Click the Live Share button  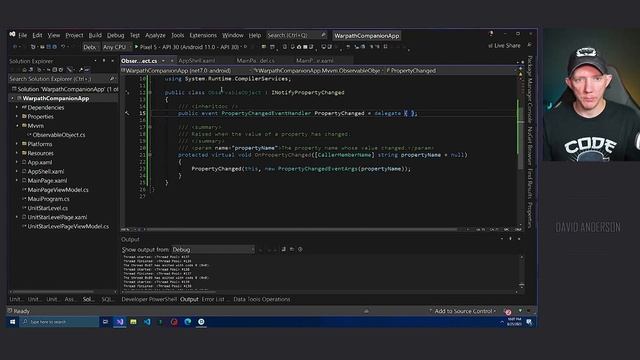tap(504, 46)
